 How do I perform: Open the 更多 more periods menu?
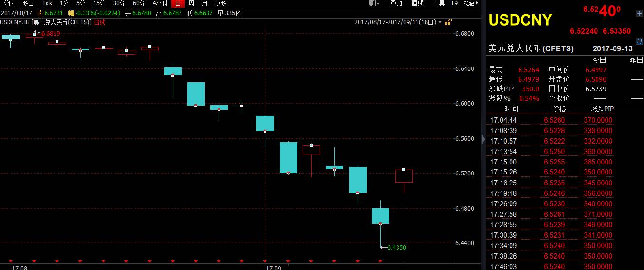(x=220, y=3)
